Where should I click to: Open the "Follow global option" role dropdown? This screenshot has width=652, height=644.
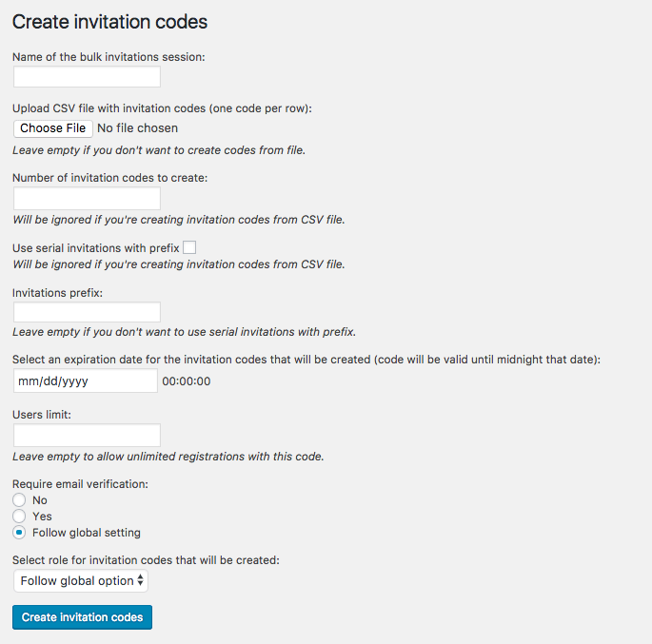(x=81, y=581)
